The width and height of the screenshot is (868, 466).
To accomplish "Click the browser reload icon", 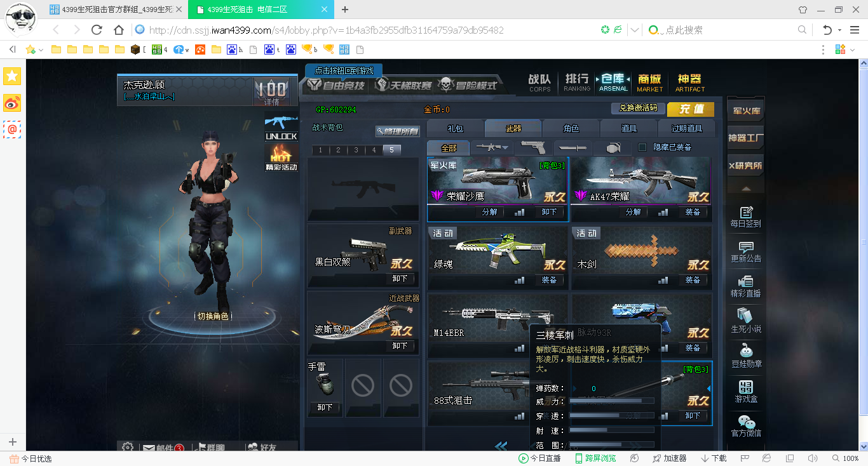I will coord(97,30).
